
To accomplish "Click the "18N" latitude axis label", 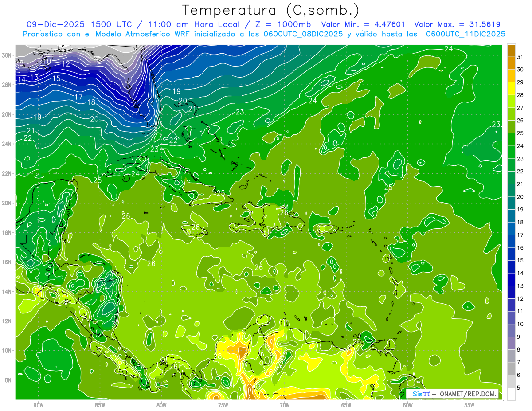I will [x=7, y=232].
